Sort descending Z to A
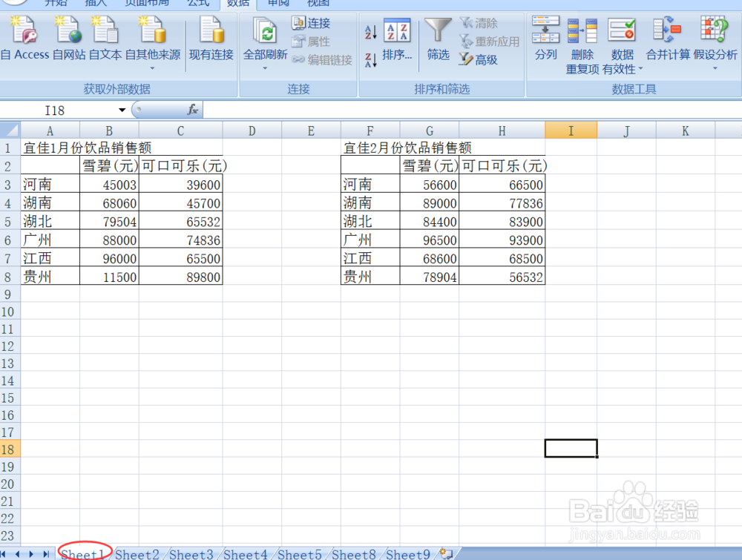The image size is (742, 560). (x=371, y=60)
